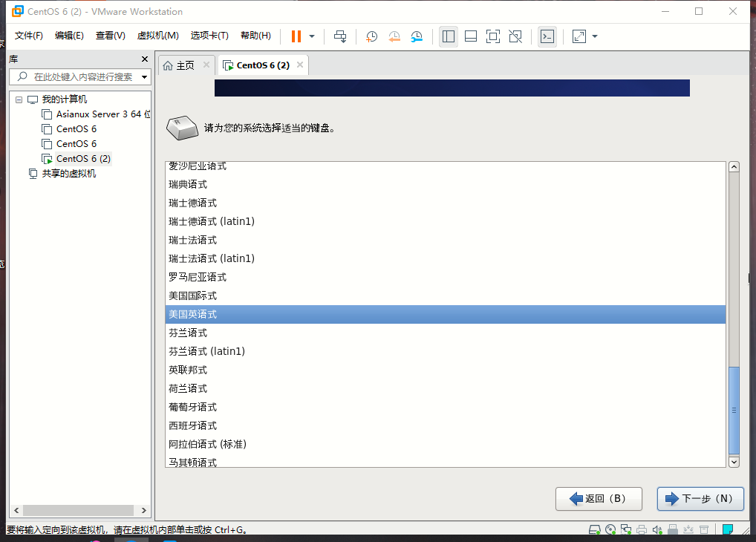Close the 主页 tab

point(206,65)
